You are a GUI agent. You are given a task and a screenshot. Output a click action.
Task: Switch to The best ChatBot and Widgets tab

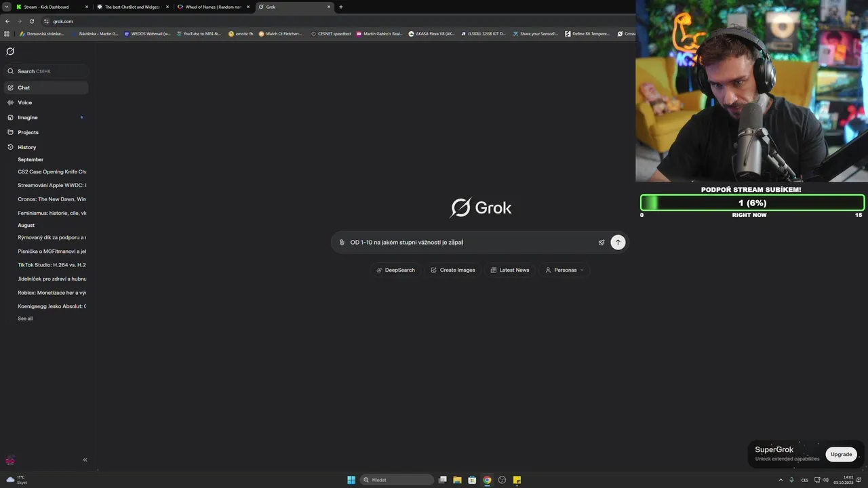(133, 7)
